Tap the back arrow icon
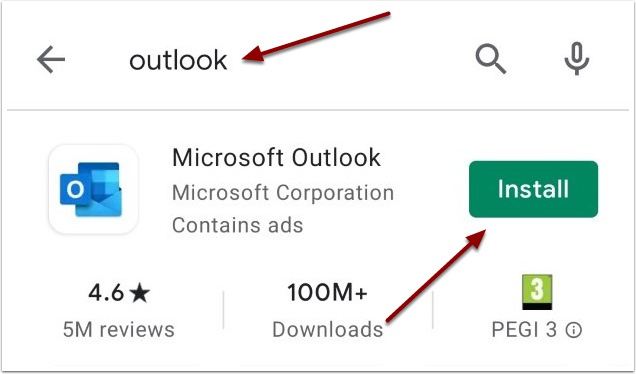636x374 pixels. (x=51, y=59)
